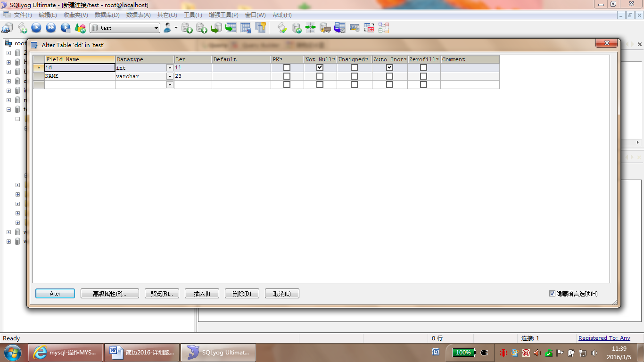Click the Alter Table toolbar icon

coord(246,28)
